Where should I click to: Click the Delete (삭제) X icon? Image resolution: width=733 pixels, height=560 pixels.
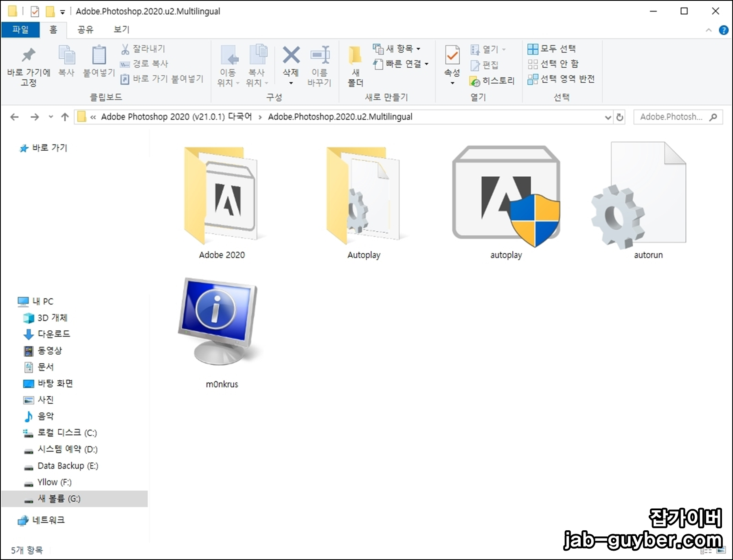pos(291,55)
